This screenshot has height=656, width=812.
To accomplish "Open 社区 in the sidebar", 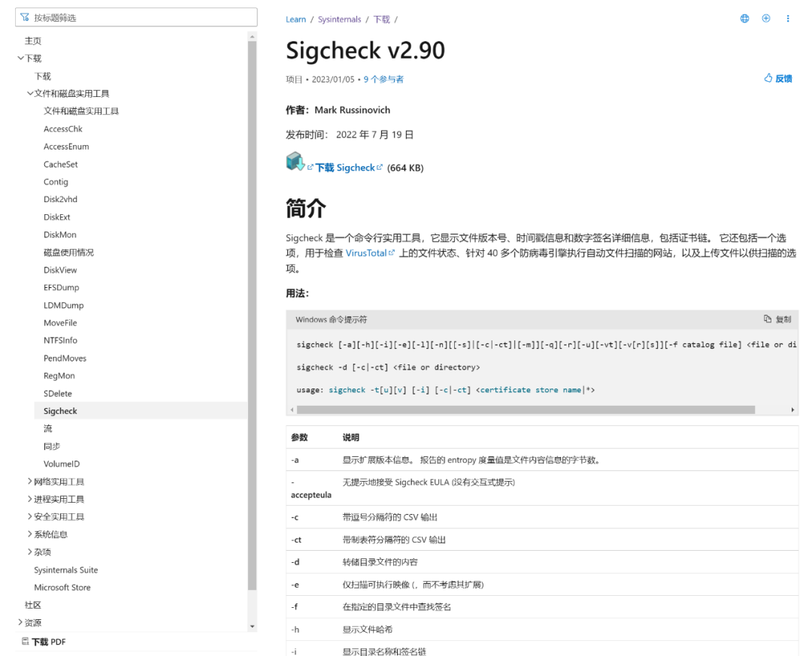I will 33,605.
